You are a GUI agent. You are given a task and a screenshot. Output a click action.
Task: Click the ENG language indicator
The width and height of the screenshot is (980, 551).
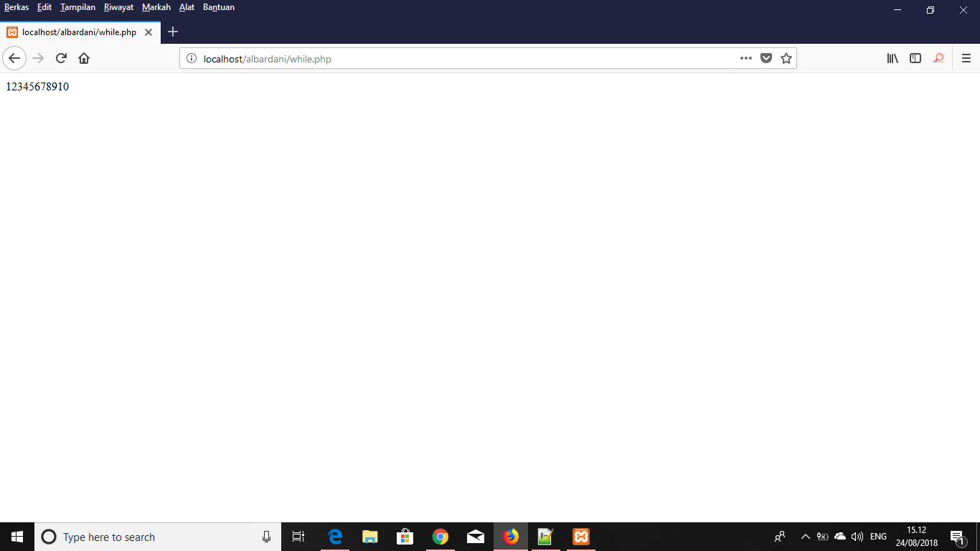pyautogui.click(x=878, y=537)
